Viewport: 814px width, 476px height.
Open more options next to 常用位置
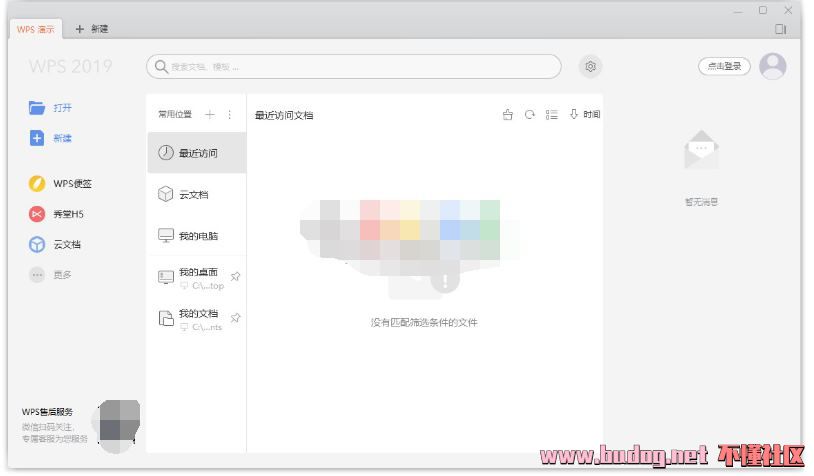point(229,114)
